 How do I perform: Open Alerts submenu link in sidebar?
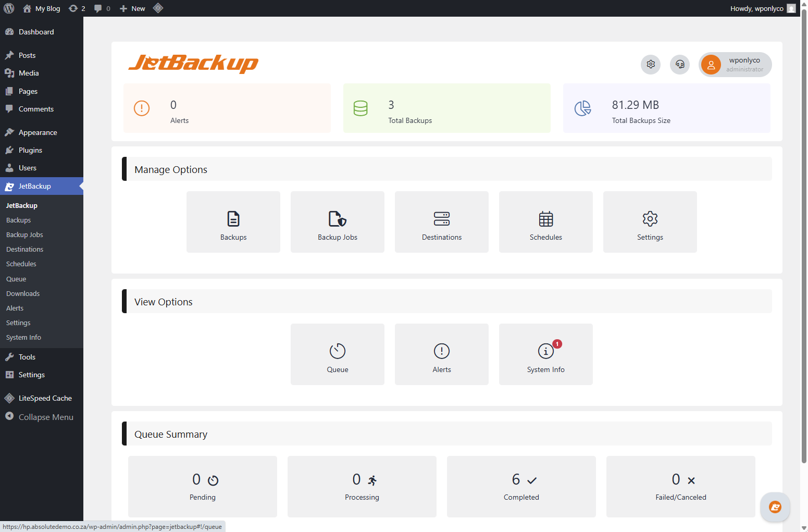pos(15,308)
